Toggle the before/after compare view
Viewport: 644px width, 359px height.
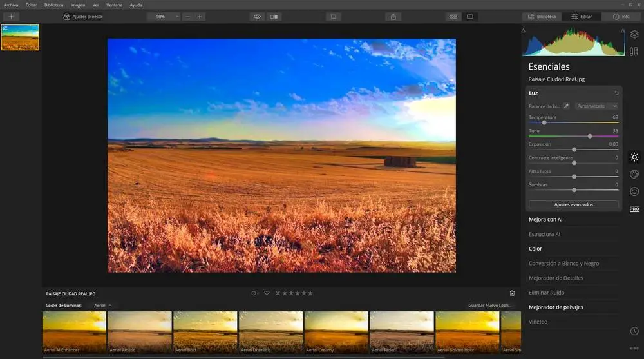[274, 17]
